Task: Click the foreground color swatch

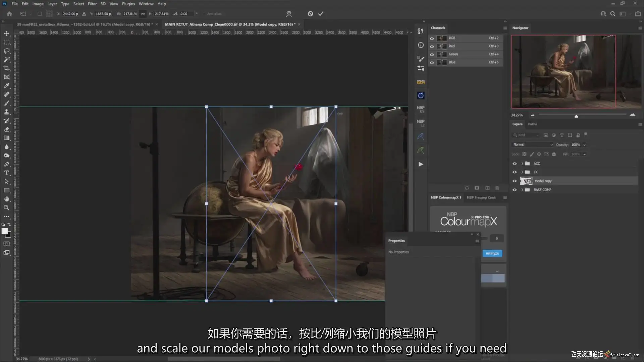Action: click(x=4, y=231)
